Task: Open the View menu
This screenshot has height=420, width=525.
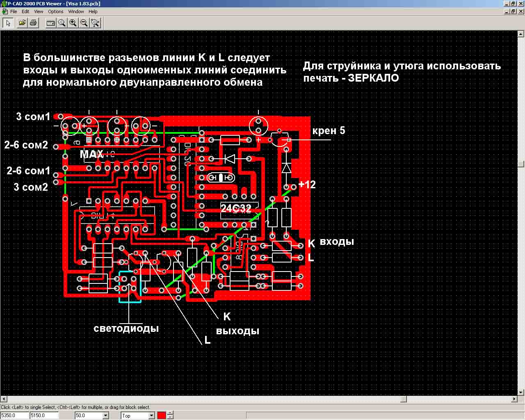Action: tap(39, 11)
